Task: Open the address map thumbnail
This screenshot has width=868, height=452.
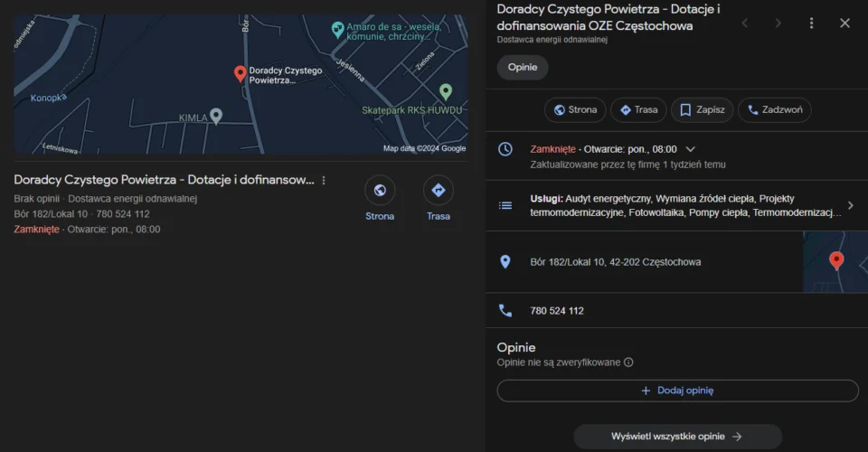Action: [x=835, y=262]
